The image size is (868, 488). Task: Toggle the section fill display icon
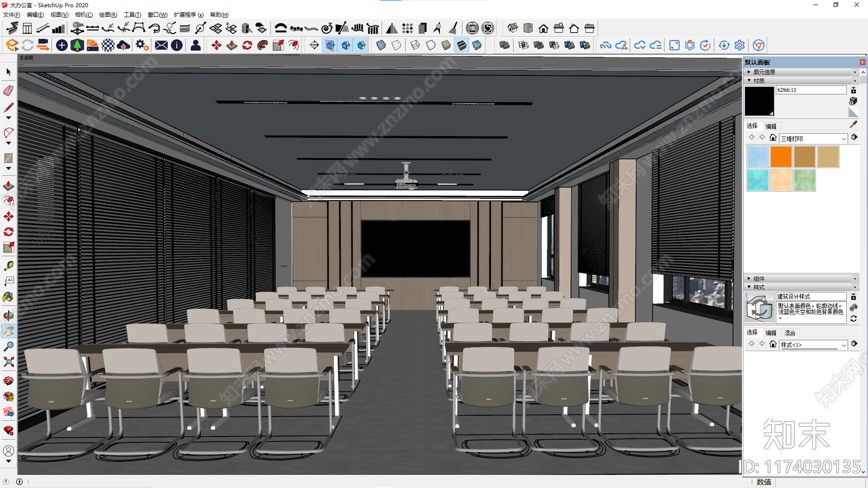tap(361, 45)
